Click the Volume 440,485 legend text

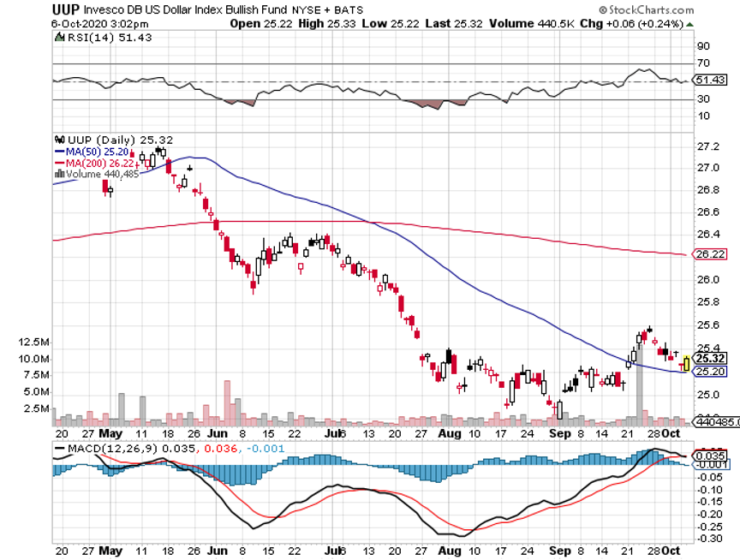(103, 174)
